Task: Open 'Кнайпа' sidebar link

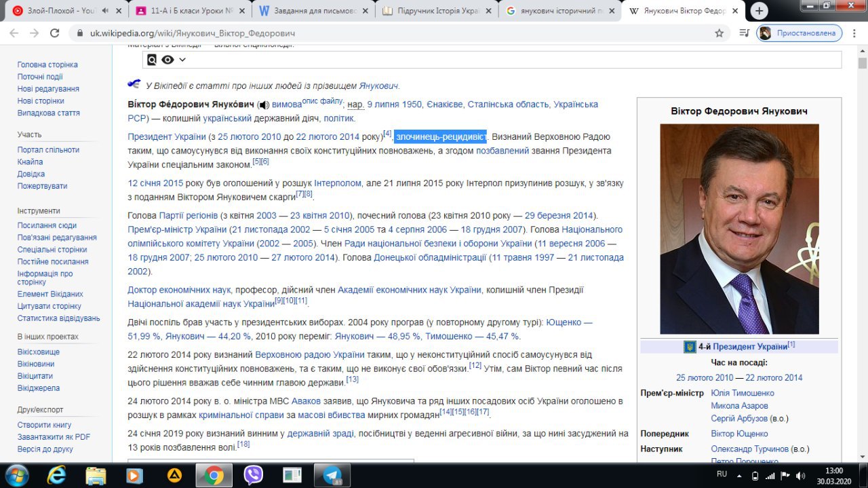Action: tap(30, 162)
